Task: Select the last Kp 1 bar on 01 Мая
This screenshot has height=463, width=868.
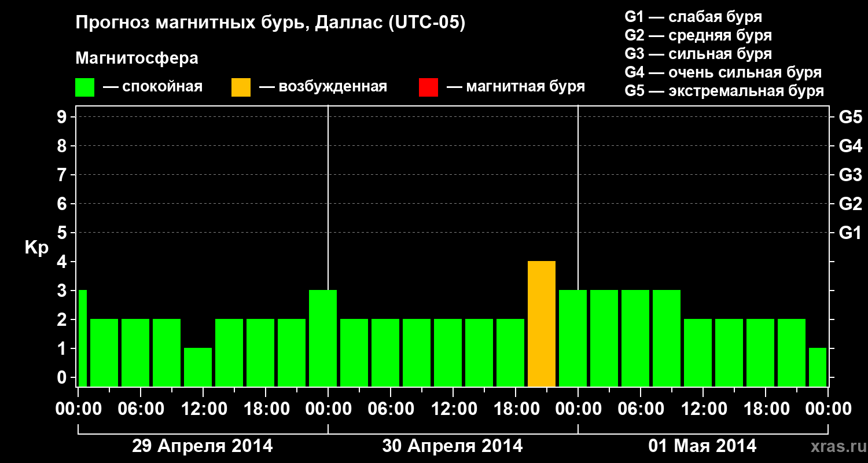Action: [818, 368]
